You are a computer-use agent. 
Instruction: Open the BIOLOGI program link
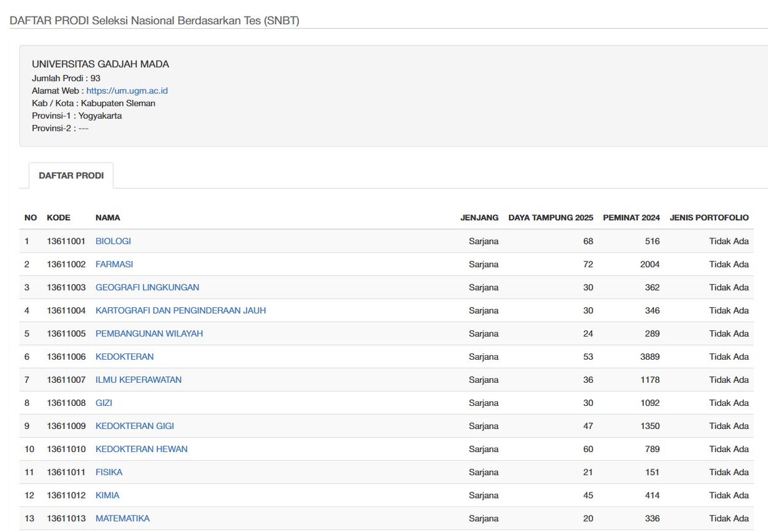click(113, 241)
